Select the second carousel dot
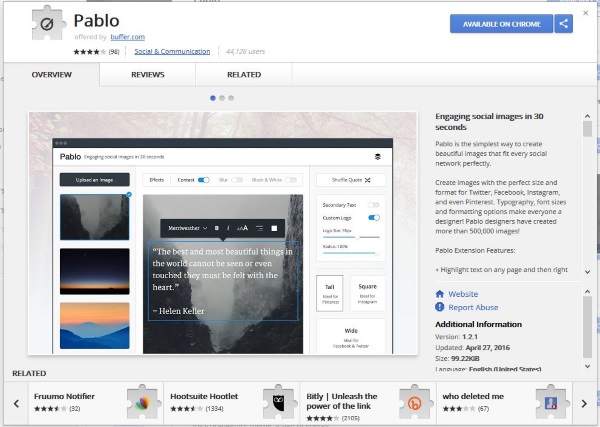The height and width of the screenshot is (427, 600). [x=222, y=98]
